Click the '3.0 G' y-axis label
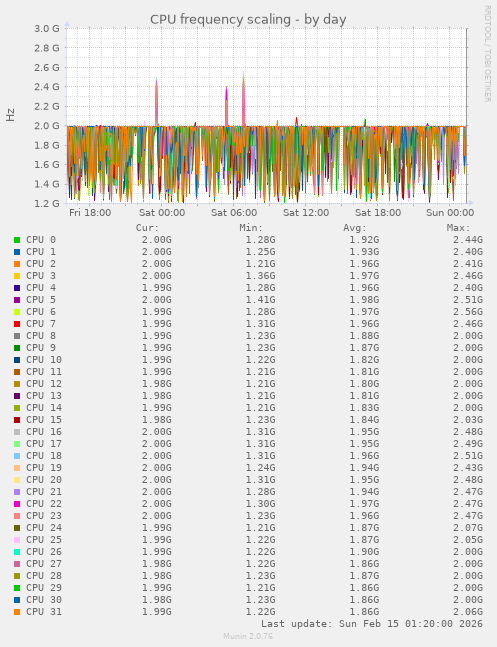The image size is (497, 647). click(47, 28)
